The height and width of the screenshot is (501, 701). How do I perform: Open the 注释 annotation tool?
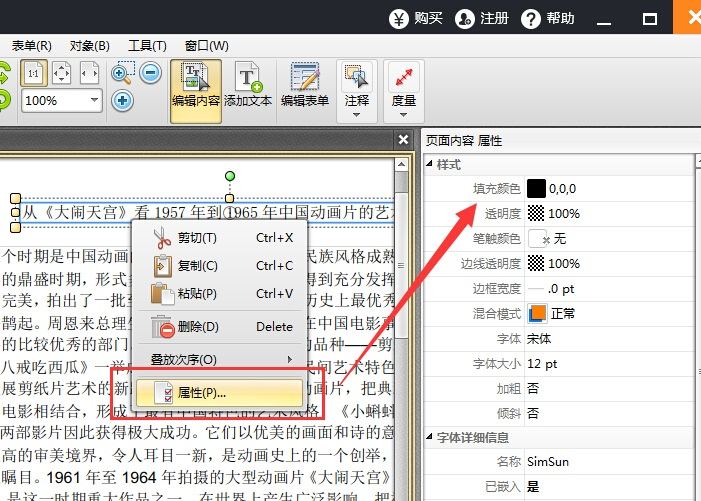(357, 91)
